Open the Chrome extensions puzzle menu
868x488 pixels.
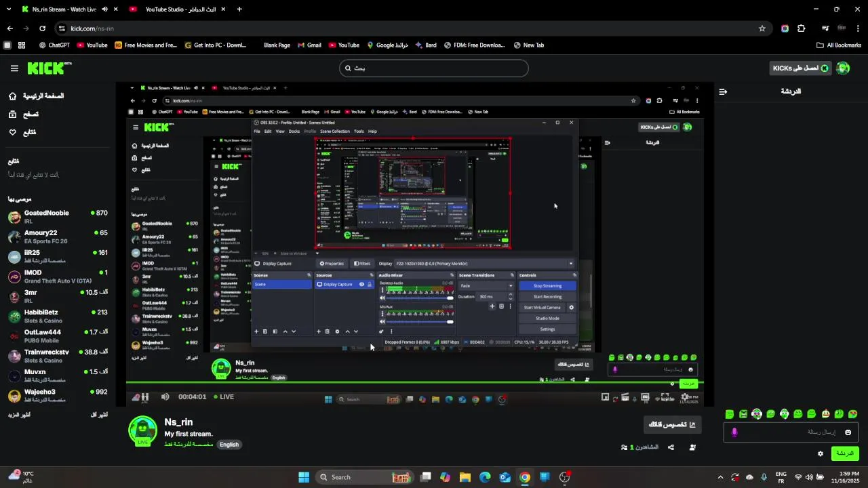[802, 28]
